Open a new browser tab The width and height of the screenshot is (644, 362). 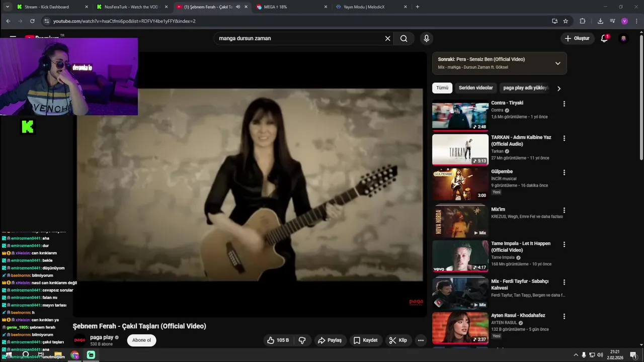[418, 7]
